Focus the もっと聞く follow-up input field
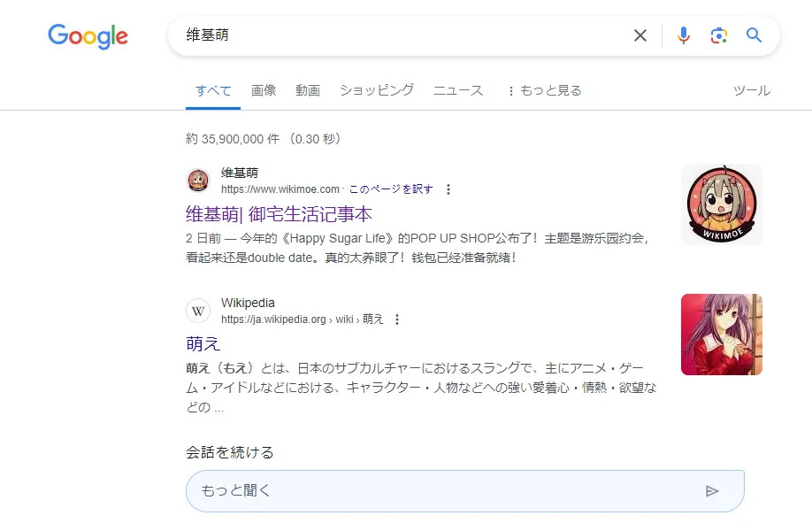Screen dimensions: 812x531 pos(442,491)
